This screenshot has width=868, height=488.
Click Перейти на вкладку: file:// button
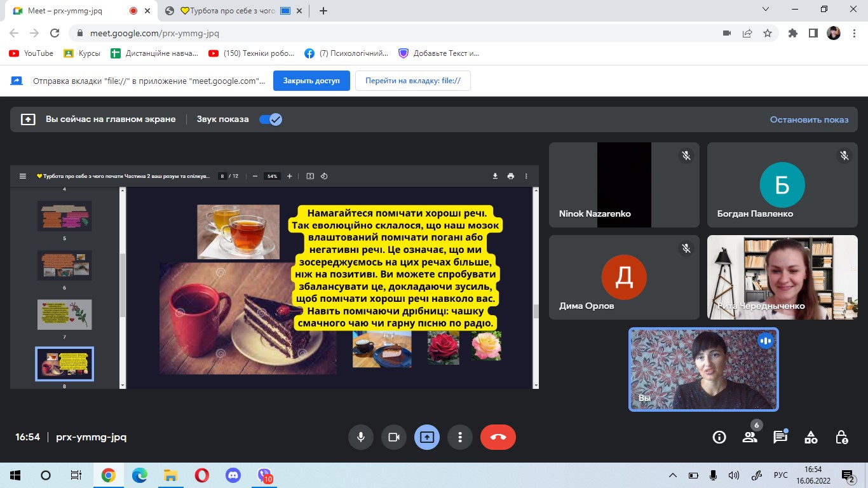(413, 81)
